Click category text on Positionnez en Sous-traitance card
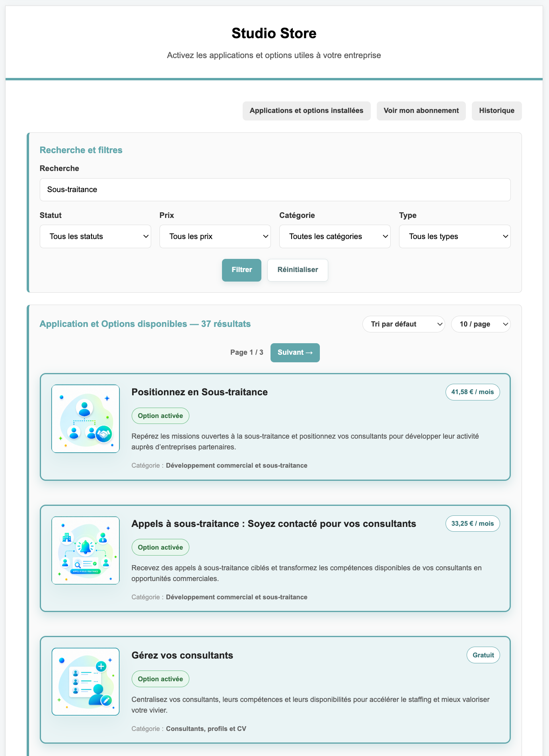The image size is (549, 756). point(237,466)
